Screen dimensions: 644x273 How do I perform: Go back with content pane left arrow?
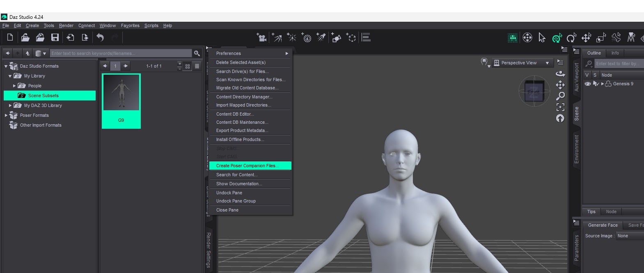click(x=7, y=53)
